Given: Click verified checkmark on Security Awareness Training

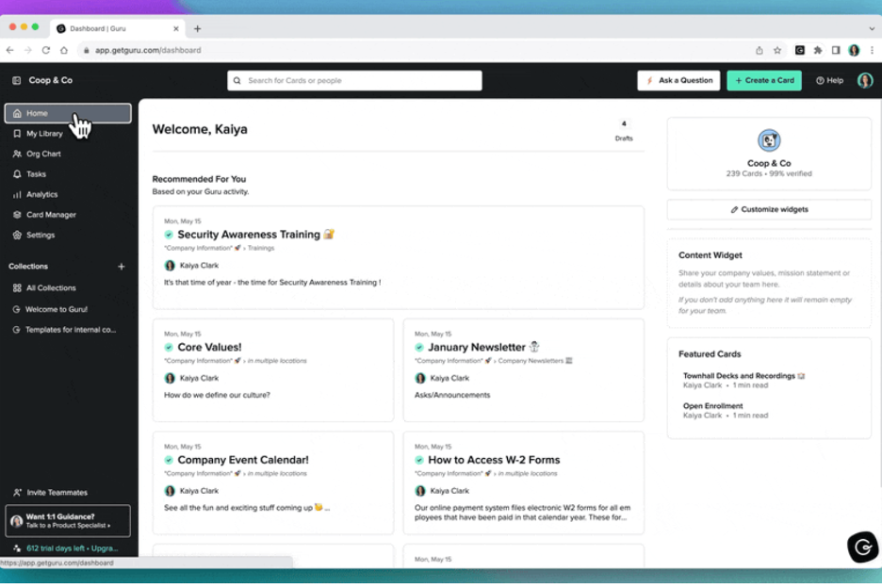Looking at the screenshot, I should (x=169, y=235).
